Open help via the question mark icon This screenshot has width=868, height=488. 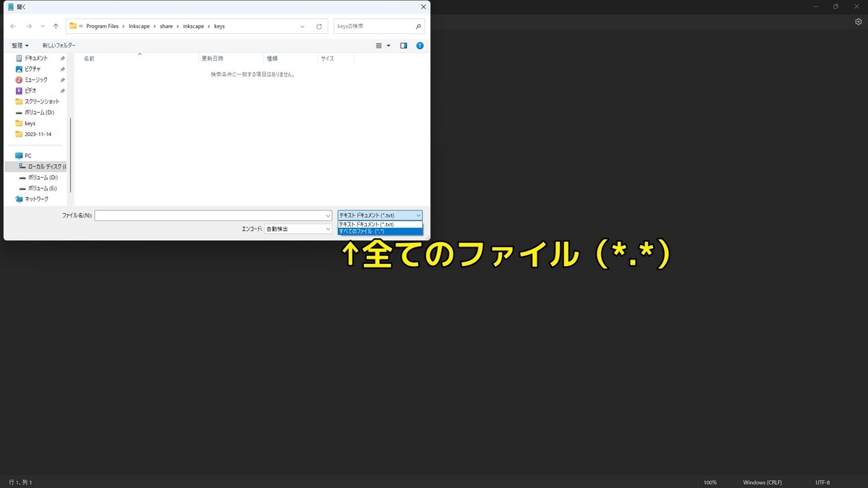tap(420, 45)
